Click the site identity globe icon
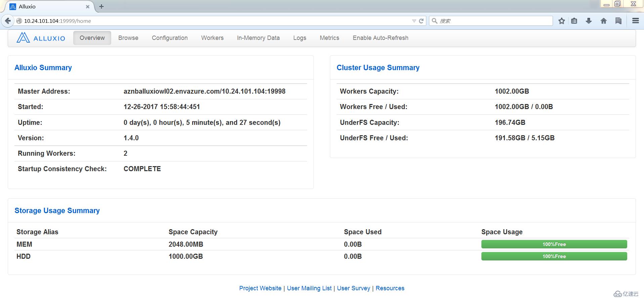 [19, 21]
